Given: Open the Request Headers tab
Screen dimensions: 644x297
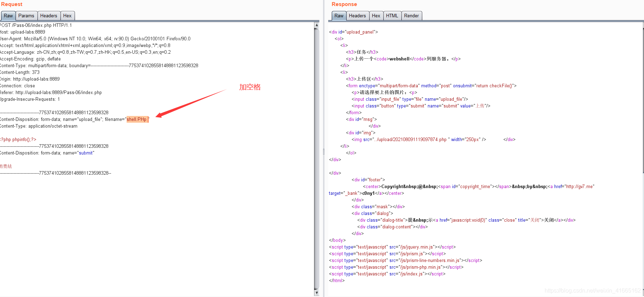Looking at the screenshot, I should pyautogui.click(x=49, y=16).
